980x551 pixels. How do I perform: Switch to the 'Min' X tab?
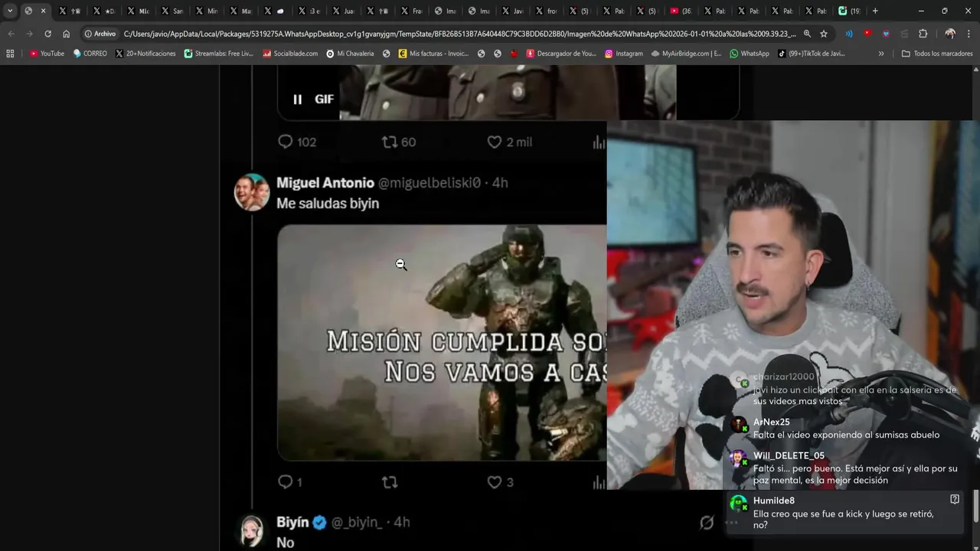(207, 11)
